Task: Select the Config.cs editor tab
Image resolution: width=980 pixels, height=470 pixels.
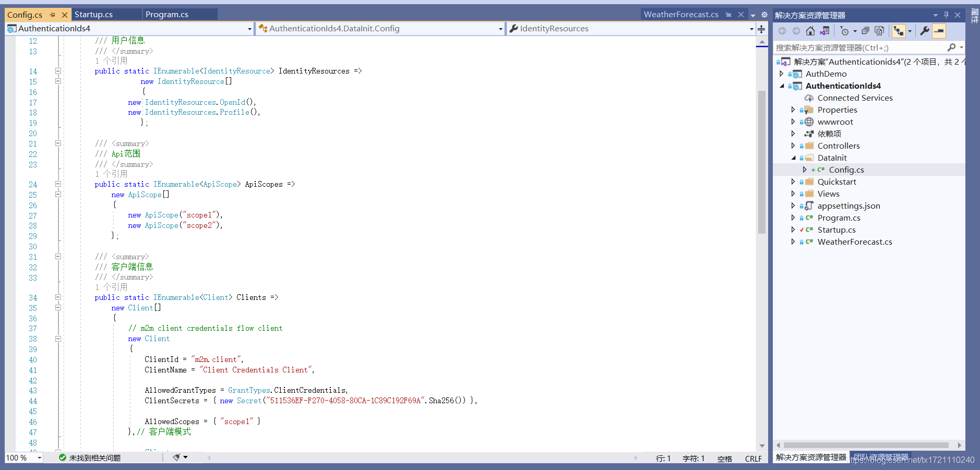Action: [x=25, y=15]
